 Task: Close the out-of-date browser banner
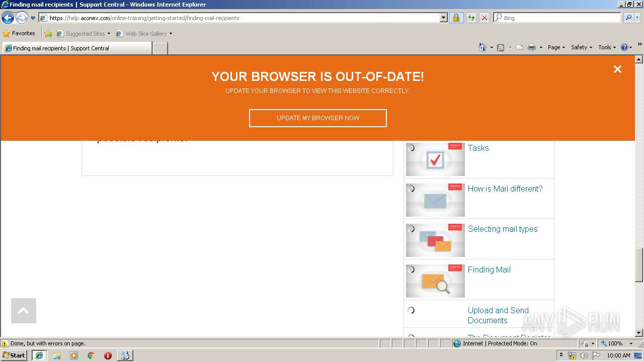(617, 69)
